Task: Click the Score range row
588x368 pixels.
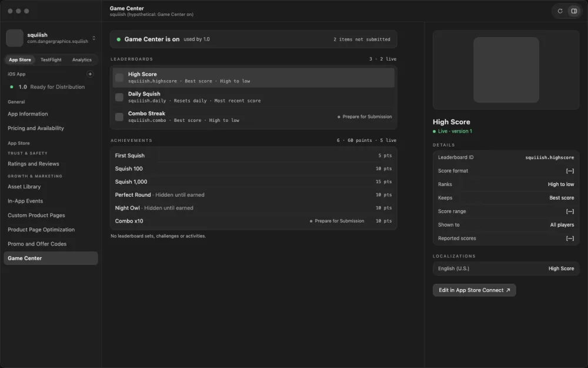Action: pyautogui.click(x=506, y=211)
